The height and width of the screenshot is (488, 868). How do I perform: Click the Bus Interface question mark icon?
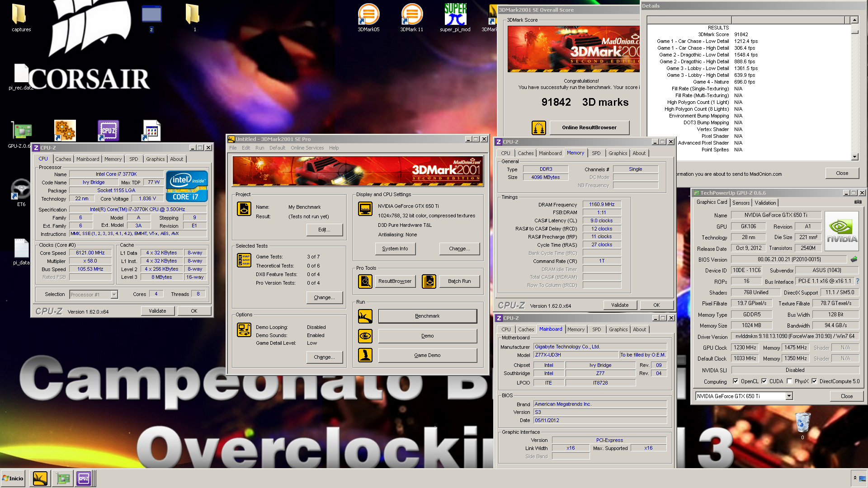click(858, 281)
